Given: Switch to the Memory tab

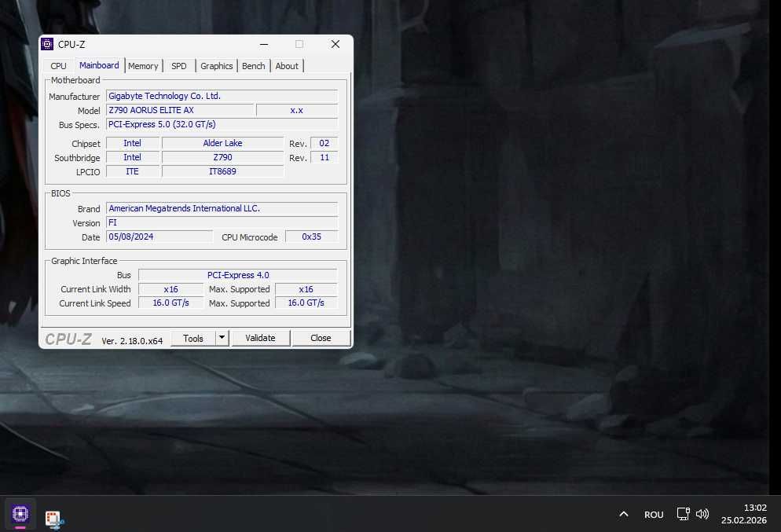Looking at the screenshot, I should 143,66.
